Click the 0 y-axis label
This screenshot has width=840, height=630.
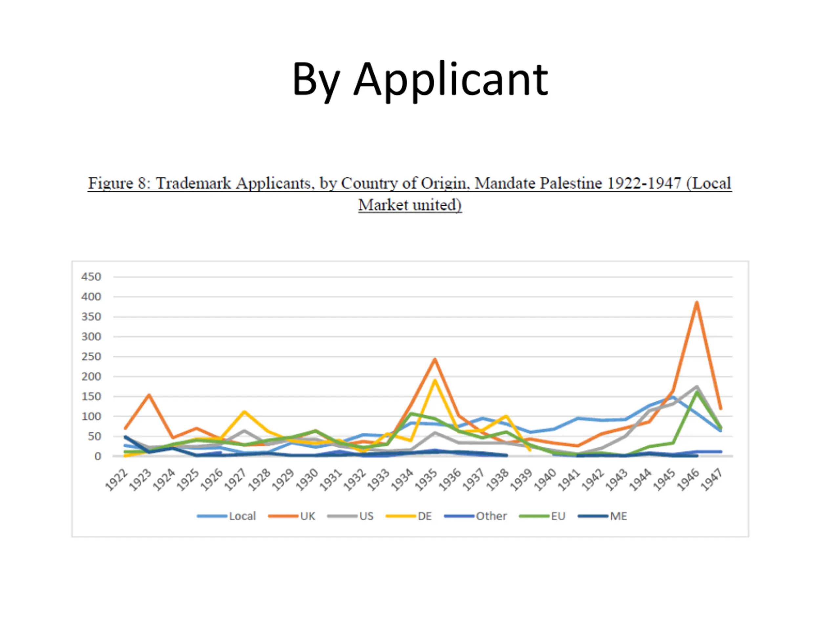[98, 456]
